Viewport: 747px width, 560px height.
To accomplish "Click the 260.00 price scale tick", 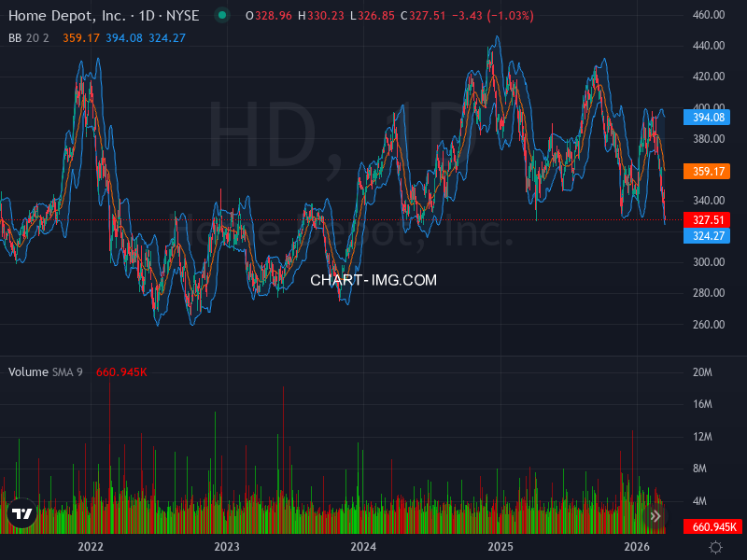I will click(x=709, y=324).
